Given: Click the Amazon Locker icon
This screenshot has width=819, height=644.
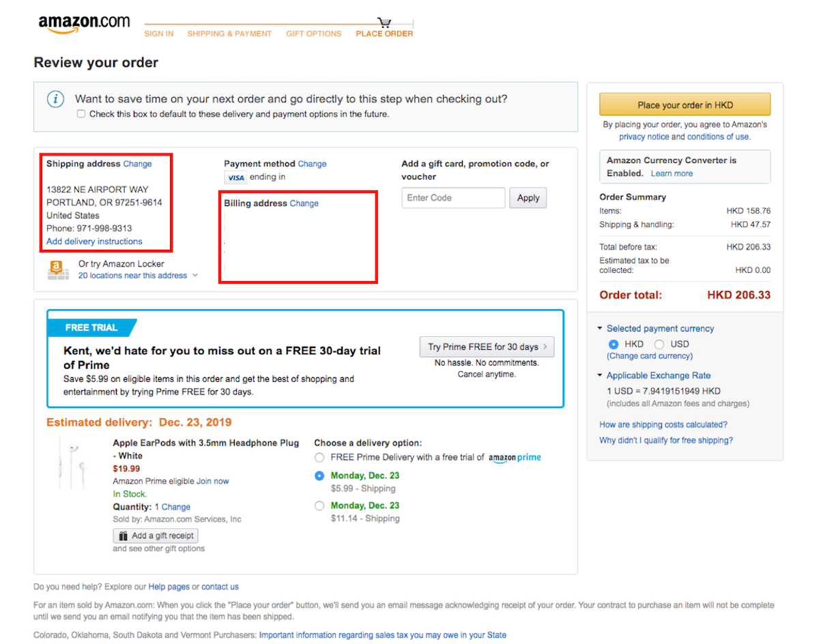Looking at the screenshot, I should 58,270.
